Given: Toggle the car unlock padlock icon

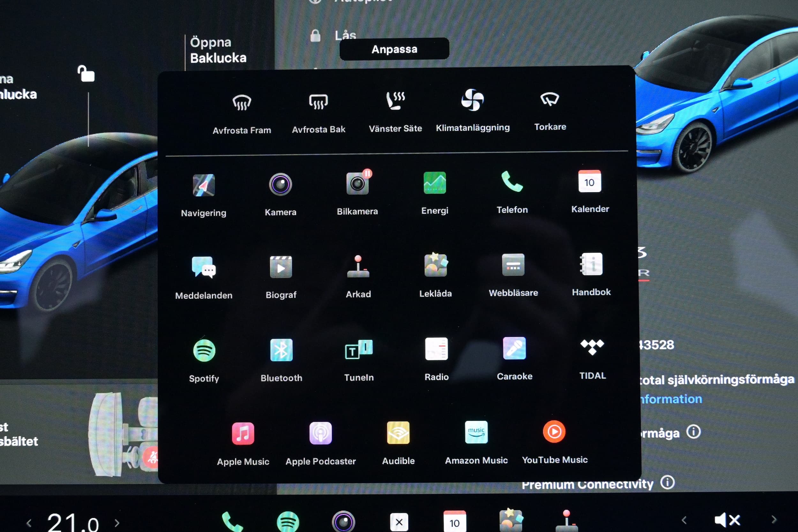Looking at the screenshot, I should 86,73.
